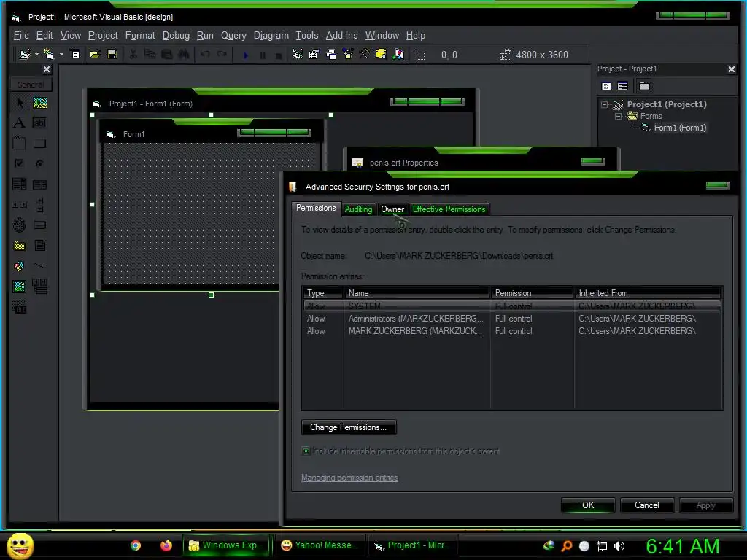Select the Frame control tool
The width and height of the screenshot is (747, 560).
pos(20,144)
